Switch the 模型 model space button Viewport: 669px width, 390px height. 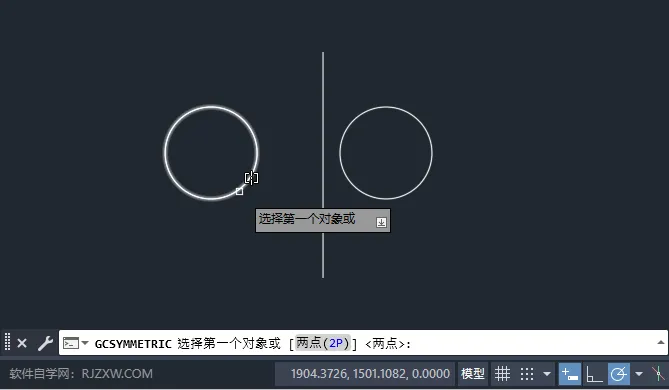tap(473, 374)
